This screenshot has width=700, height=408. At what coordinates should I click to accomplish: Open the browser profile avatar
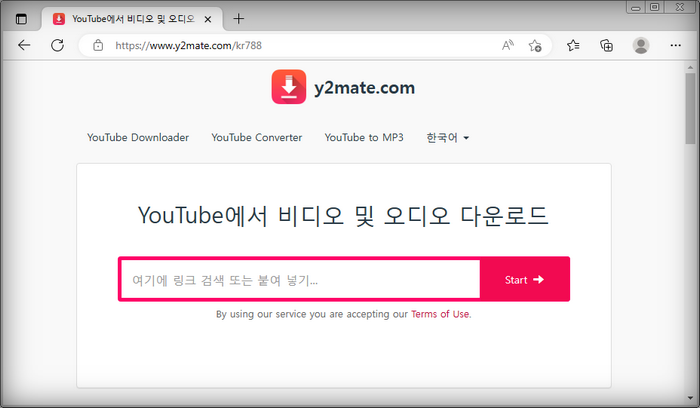[641, 45]
